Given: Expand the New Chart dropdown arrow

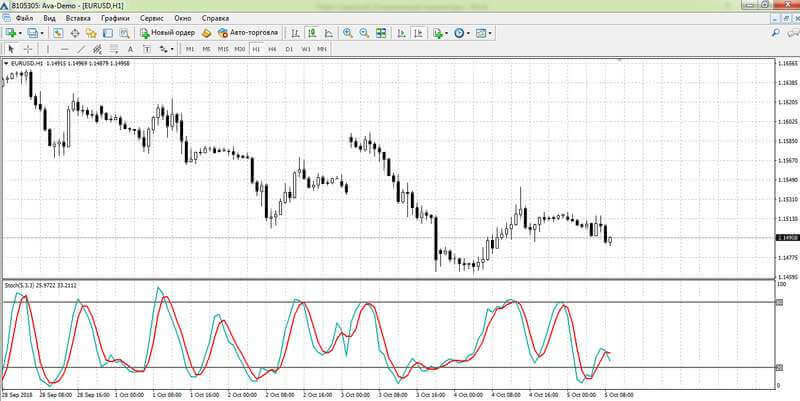Looking at the screenshot, I should pos(20,34).
